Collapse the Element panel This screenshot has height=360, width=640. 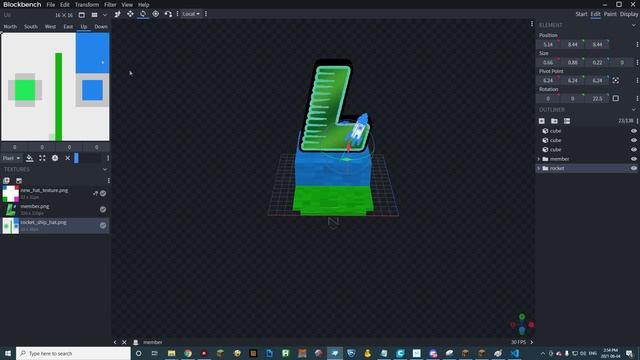pos(633,25)
